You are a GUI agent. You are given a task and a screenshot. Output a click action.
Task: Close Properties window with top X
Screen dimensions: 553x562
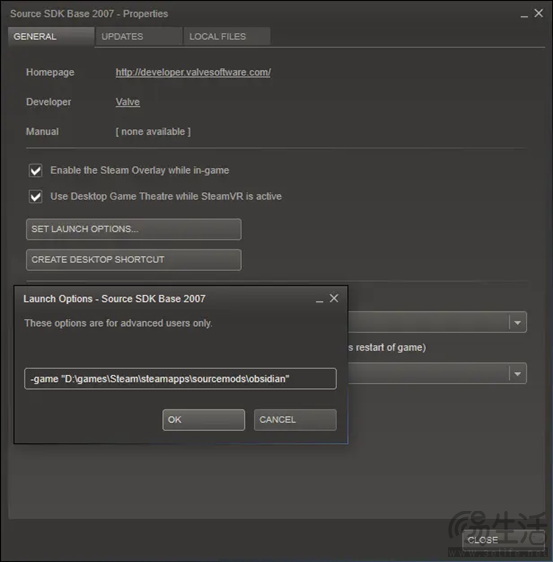[x=539, y=13]
